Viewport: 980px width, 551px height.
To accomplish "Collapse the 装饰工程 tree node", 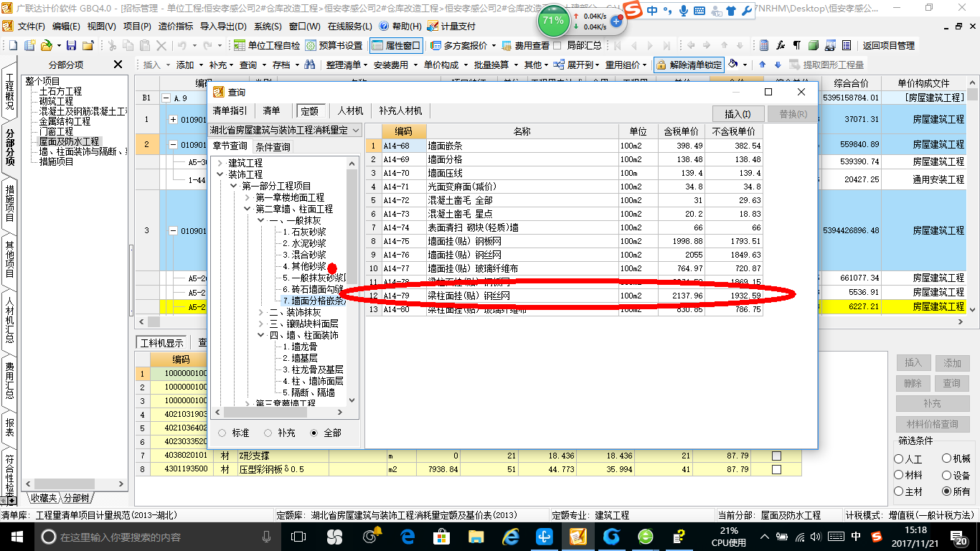I will click(x=219, y=174).
